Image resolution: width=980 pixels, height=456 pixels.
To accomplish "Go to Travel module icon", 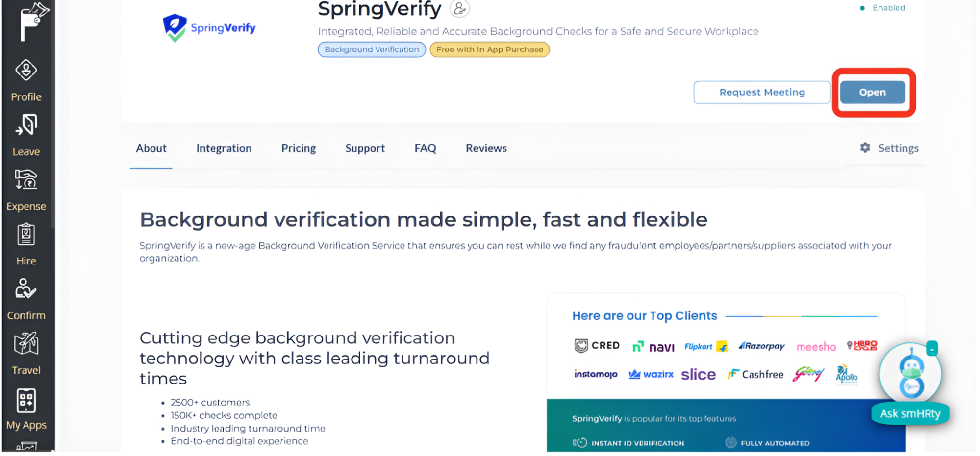I will click(x=26, y=343).
